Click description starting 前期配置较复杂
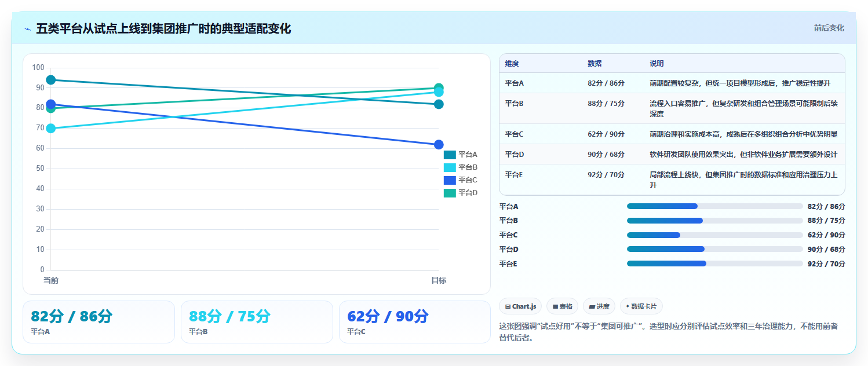The image size is (868, 366). (740, 83)
